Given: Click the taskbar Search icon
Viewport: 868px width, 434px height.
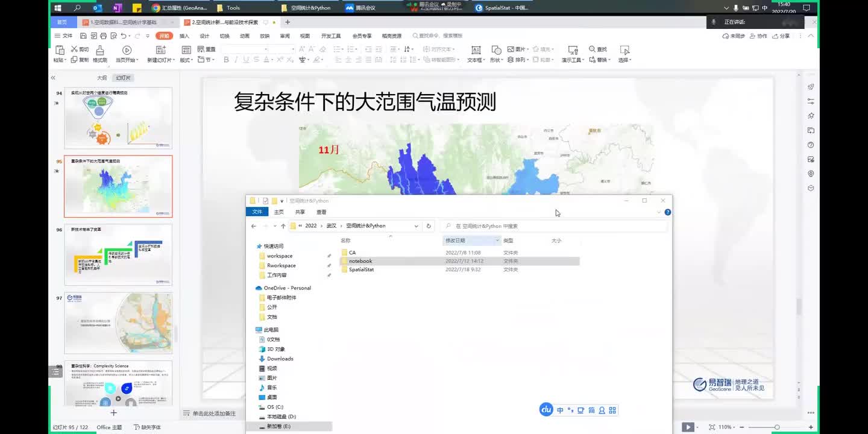Looking at the screenshot, I should coord(77,8).
